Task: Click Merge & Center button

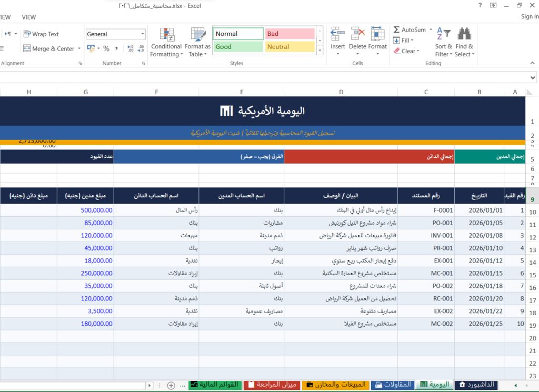Action: 49,49
